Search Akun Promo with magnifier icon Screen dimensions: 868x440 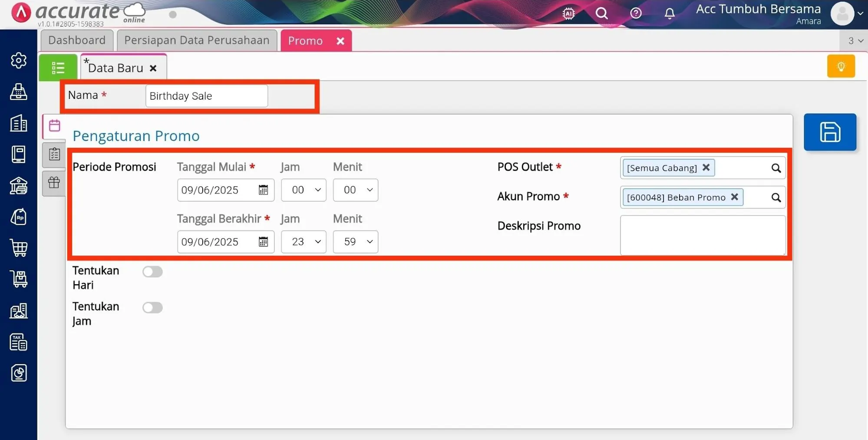(x=776, y=197)
